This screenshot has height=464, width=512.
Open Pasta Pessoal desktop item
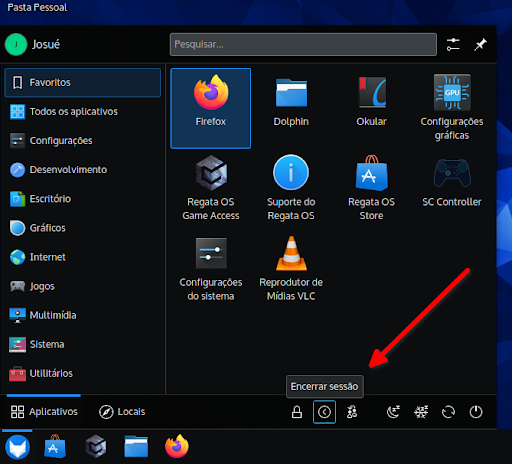(x=37, y=7)
